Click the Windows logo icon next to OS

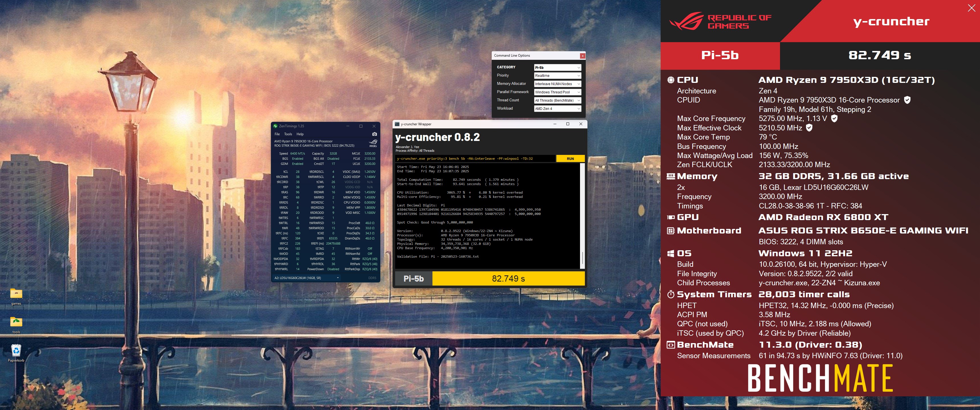pyautogui.click(x=671, y=253)
